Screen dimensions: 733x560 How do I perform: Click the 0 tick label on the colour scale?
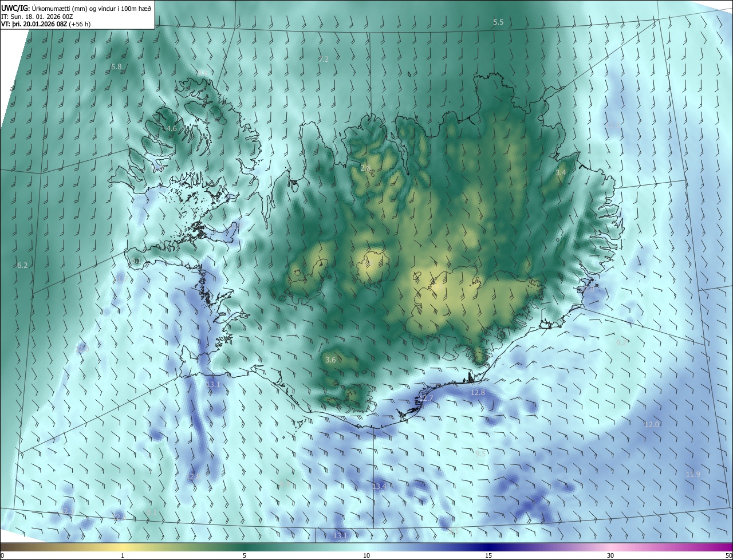(x=2, y=555)
